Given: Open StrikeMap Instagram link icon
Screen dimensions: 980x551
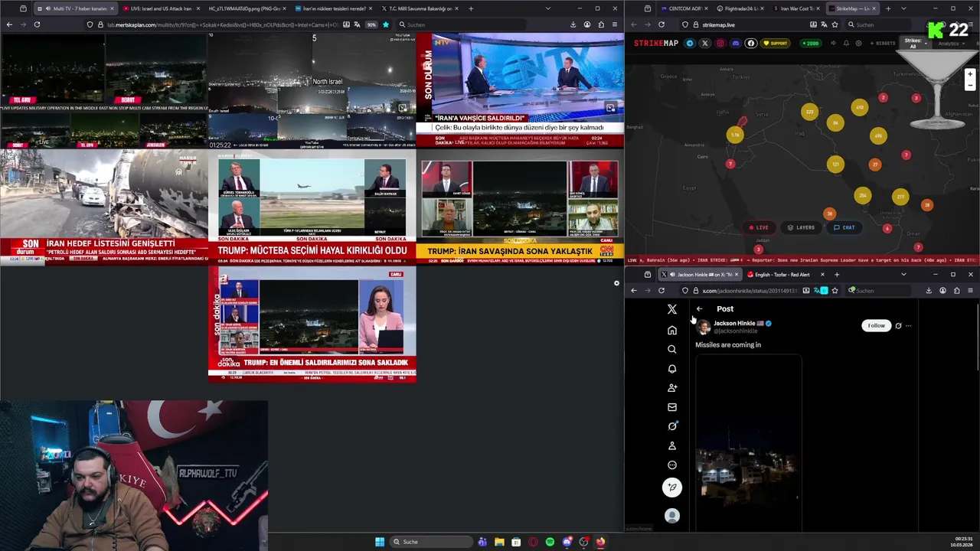Looking at the screenshot, I should click(x=720, y=44).
